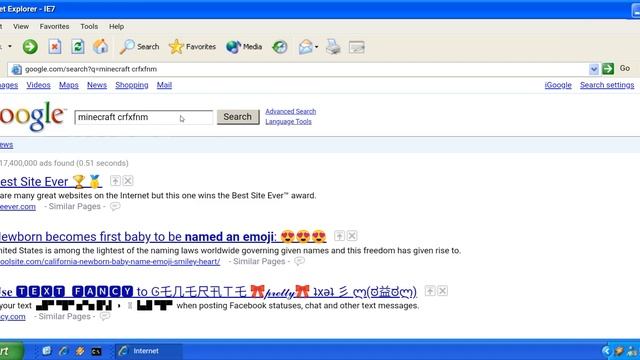Open Similar Pages for Best Site Ever

[74, 207]
